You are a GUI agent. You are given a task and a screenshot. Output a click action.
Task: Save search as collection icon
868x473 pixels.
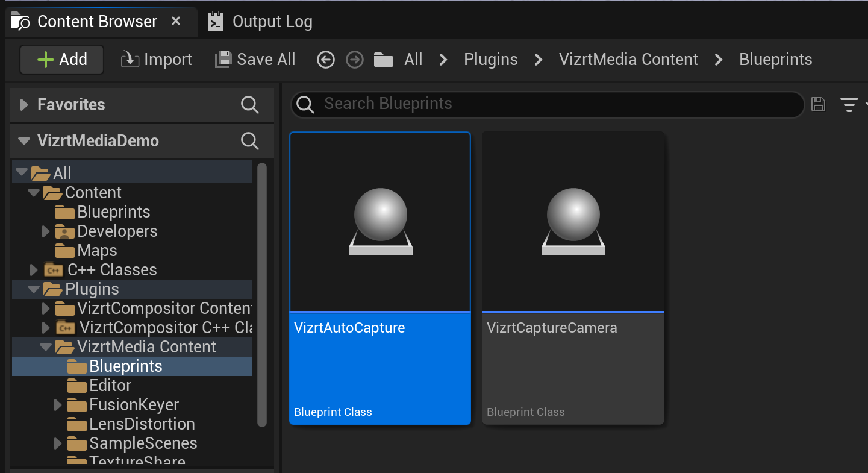tap(818, 104)
